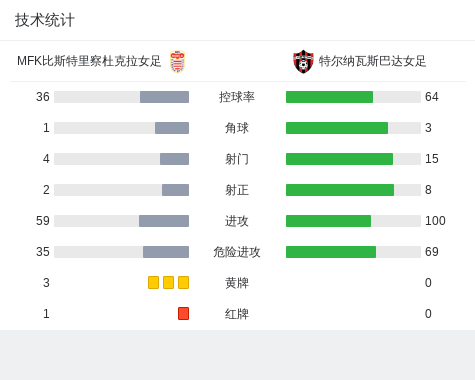Click the red card icon
The image size is (475, 380).
[183, 314]
